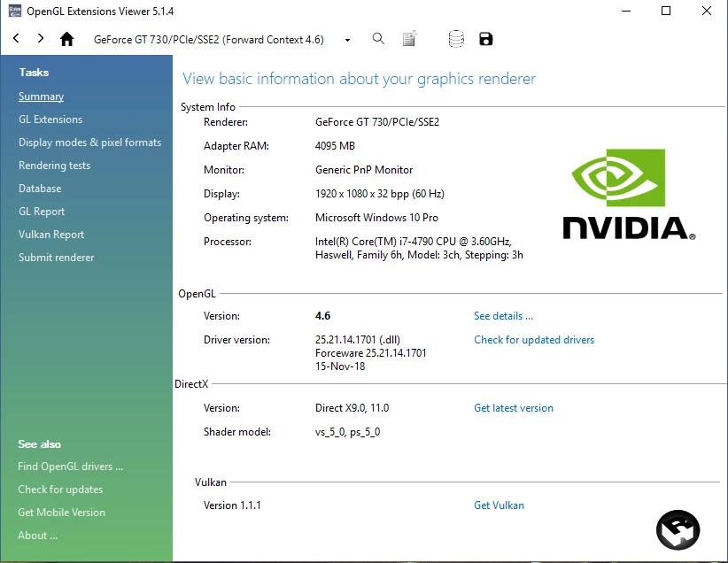The height and width of the screenshot is (563, 728).
Task: Click the app icon in the title bar
Action: [x=15, y=11]
